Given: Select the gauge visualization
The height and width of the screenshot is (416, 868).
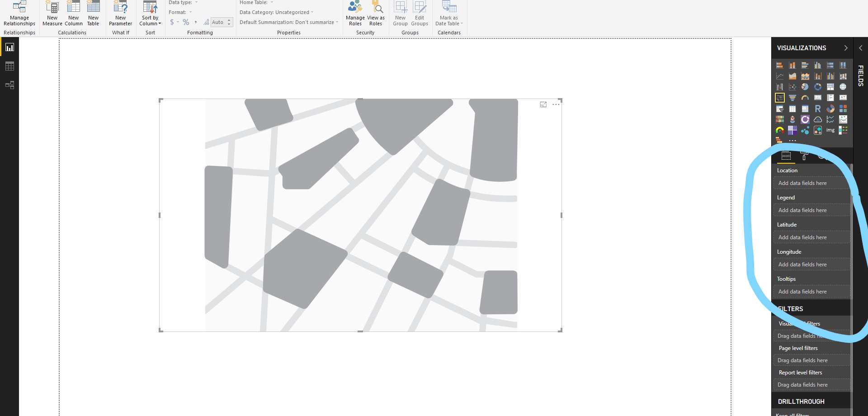Looking at the screenshot, I should [x=805, y=98].
